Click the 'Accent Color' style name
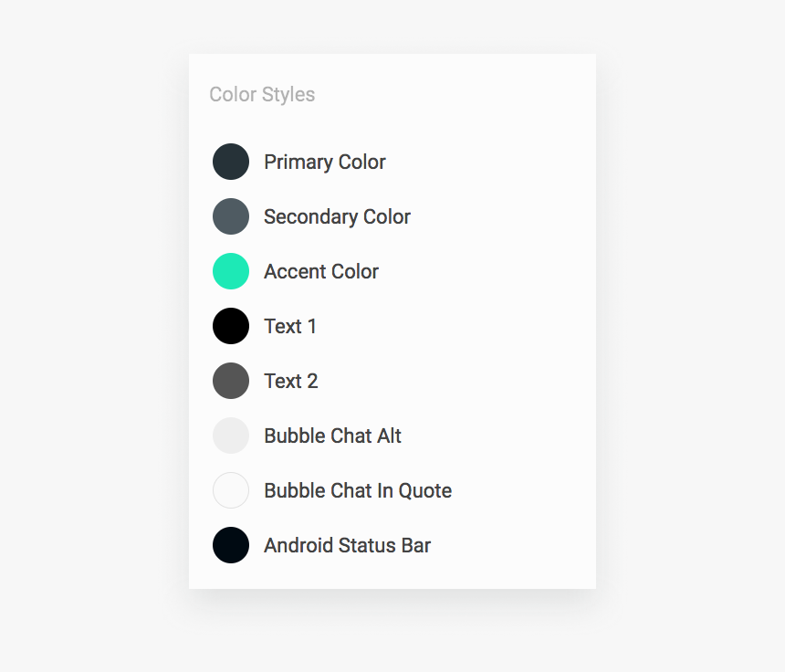This screenshot has width=785, height=672. [x=321, y=271]
